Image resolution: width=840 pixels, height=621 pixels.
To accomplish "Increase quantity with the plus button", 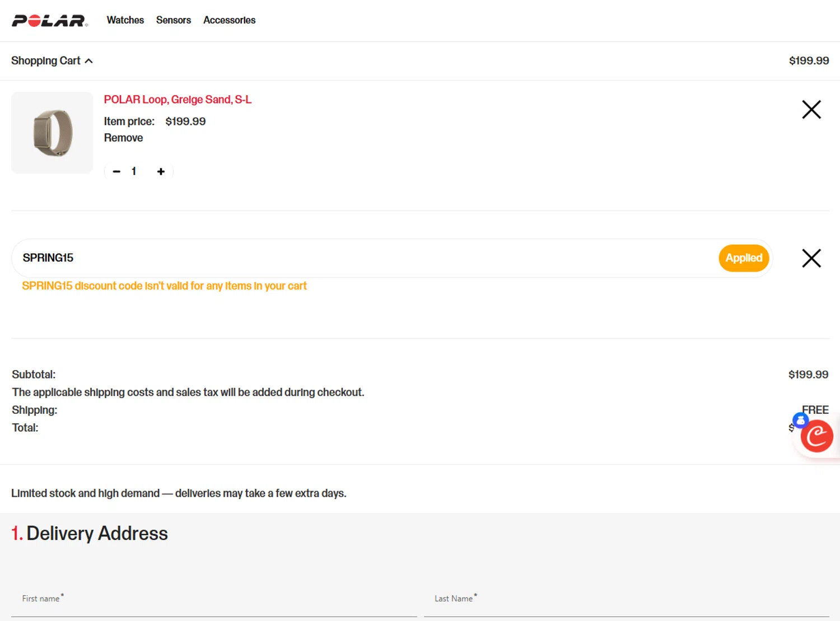I will [x=161, y=171].
